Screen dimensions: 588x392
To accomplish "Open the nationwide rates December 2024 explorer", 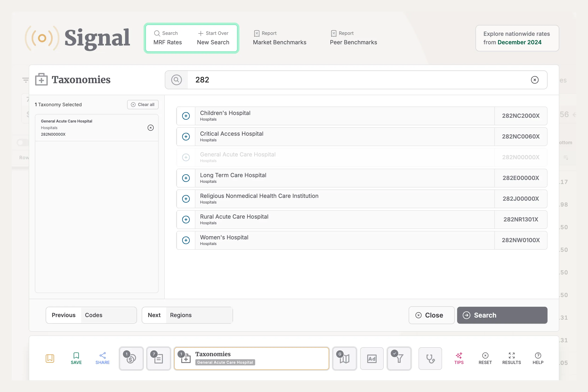I will 517,38.
